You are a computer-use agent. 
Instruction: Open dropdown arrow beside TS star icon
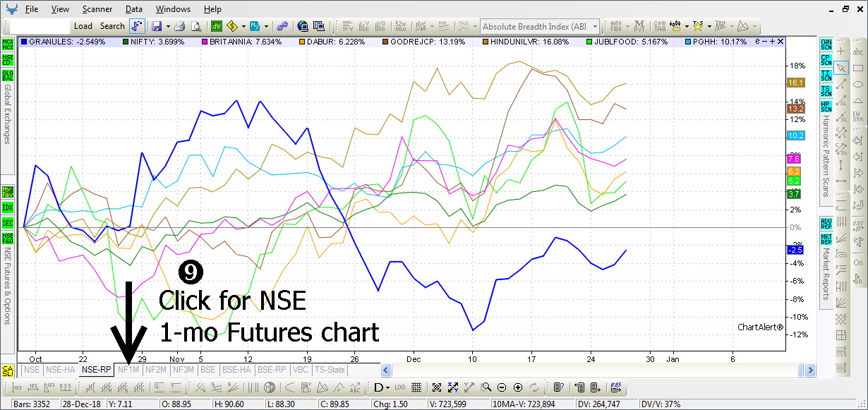(708, 26)
